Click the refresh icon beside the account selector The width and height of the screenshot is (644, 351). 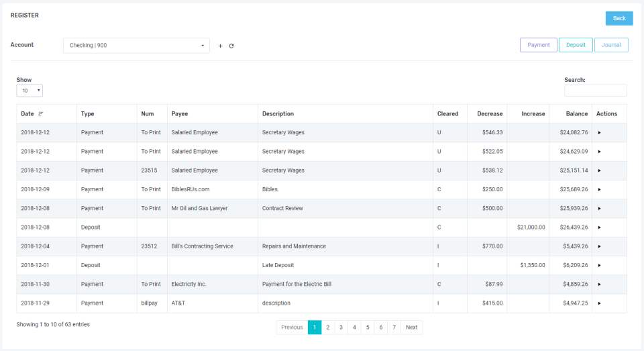click(231, 46)
